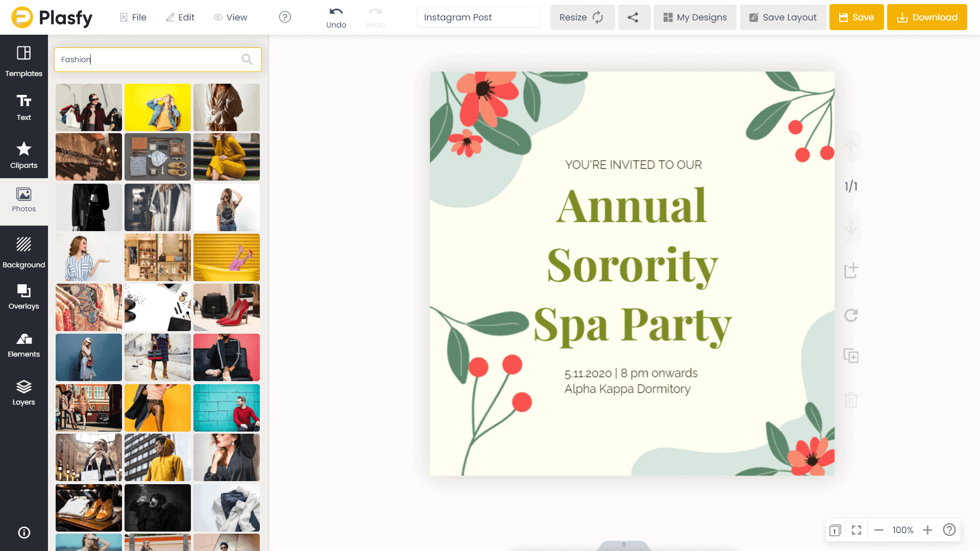Click the add new page icon

[851, 270]
